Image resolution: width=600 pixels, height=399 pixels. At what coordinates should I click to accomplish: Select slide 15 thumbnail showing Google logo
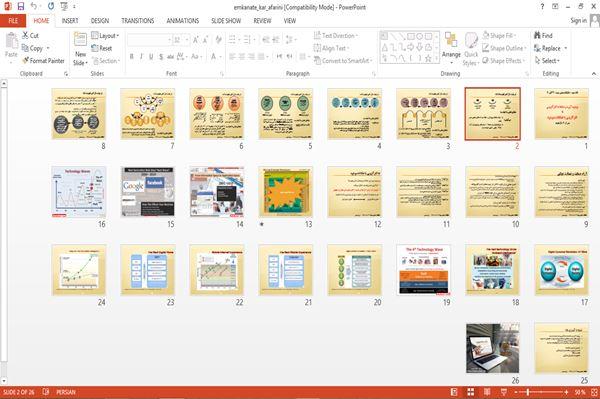[x=148, y=192]
